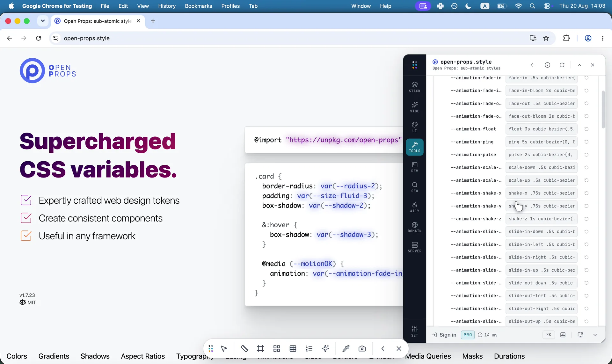Open the SEO panel in sidebar
Viewport: 612px width, 364px height.
coord(414,187)
